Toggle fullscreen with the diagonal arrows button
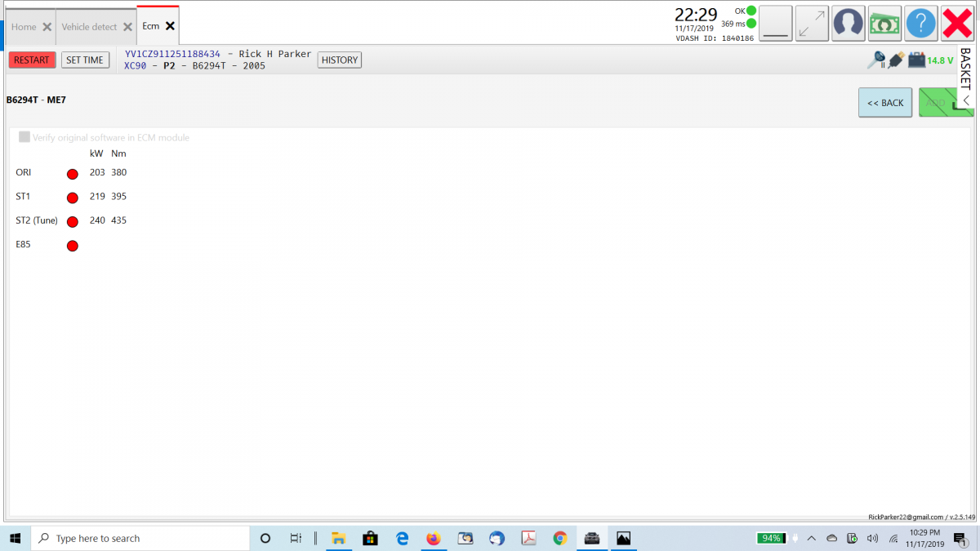This screenshot has width=980, height=551. (x=812, y=23)
